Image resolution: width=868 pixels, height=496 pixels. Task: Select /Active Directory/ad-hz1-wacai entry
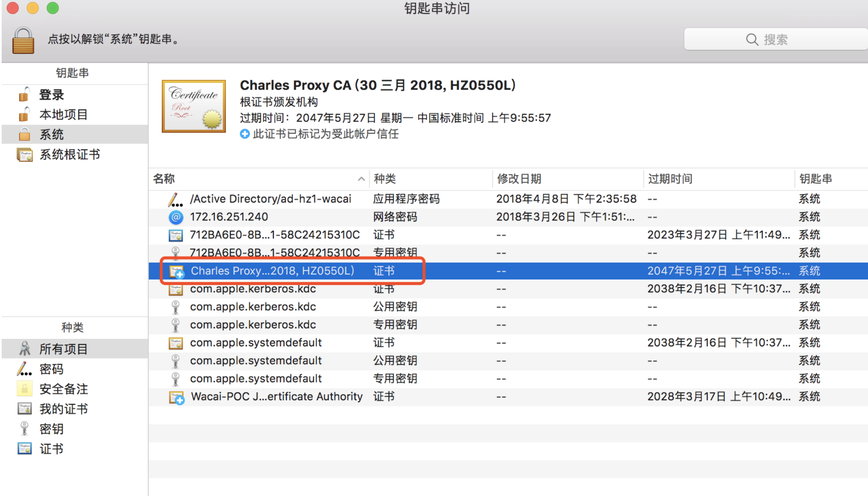(x=270, y=199)
